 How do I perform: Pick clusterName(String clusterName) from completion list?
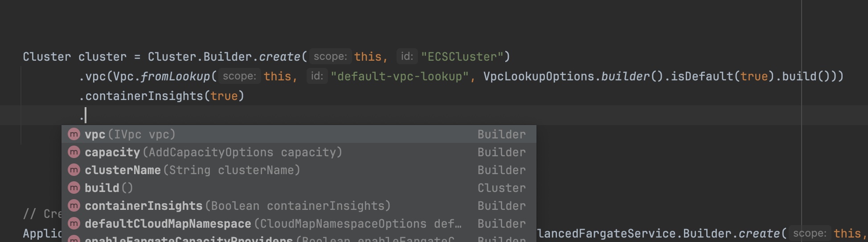pyautogui.click(x=299, y=170)
